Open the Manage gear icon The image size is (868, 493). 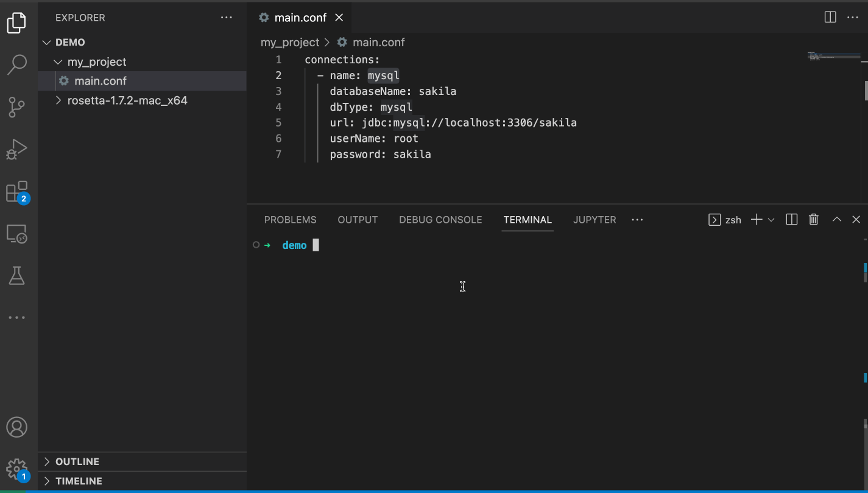16,469
